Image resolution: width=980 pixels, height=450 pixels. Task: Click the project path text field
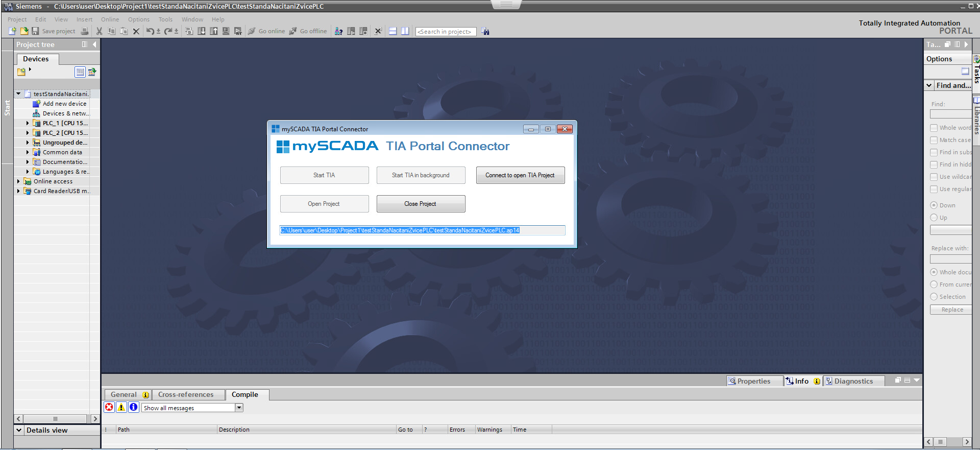coord(422,230)
